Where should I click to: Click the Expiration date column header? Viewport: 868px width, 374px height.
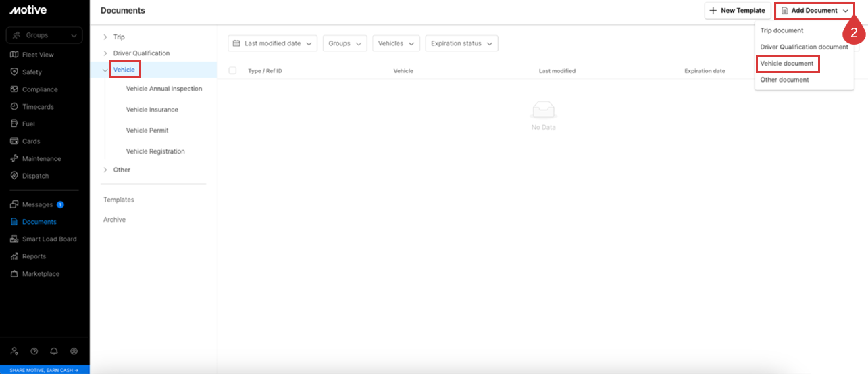coord(705,71)
